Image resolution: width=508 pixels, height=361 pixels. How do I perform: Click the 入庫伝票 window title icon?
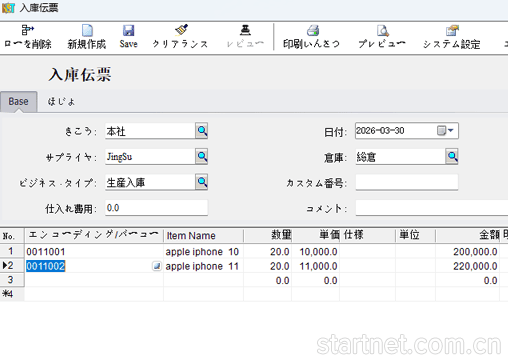click(x=8, y=8)
